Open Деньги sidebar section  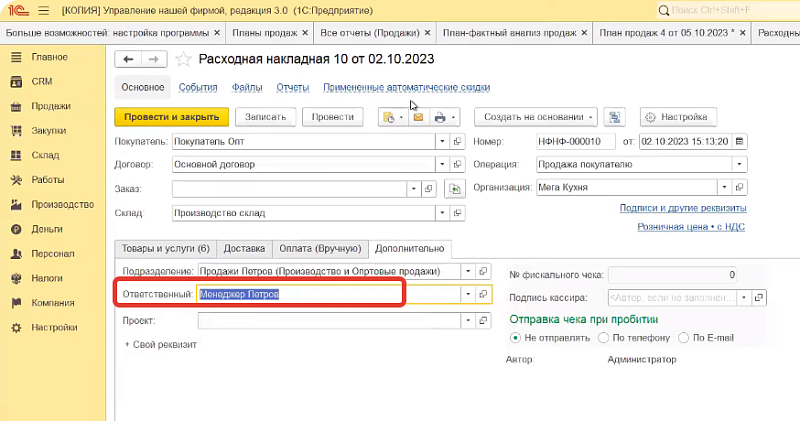pyautogui.click(x=47, y=229)
